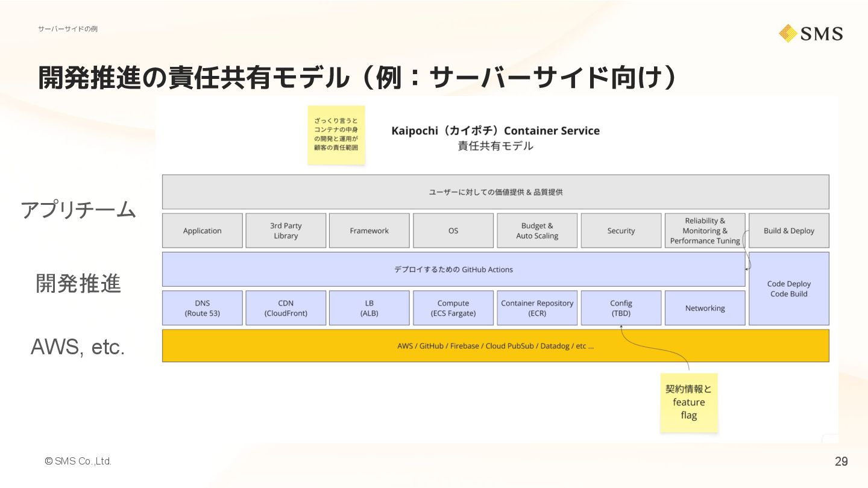Click the Code Deploy Code Build box
This screenshot has width=868, height=488.
(789, 289)
